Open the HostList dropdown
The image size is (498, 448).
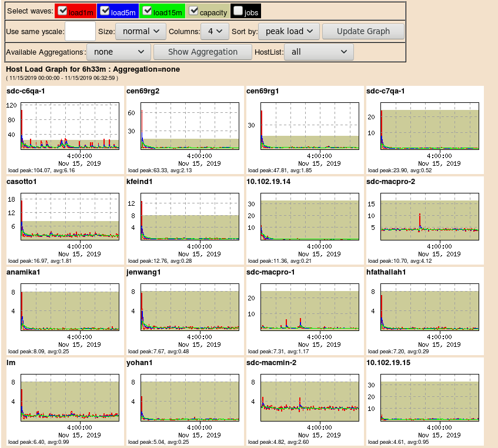click(319, 52)
